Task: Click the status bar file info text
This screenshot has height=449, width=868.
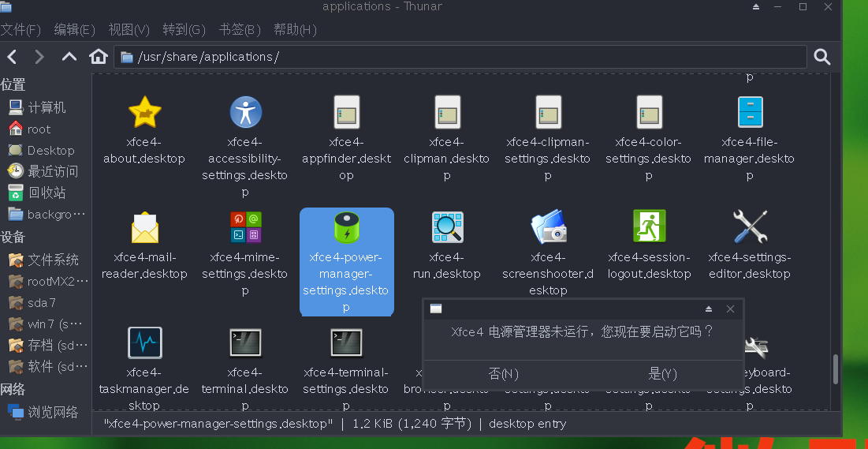Action: tap(335, 425)
